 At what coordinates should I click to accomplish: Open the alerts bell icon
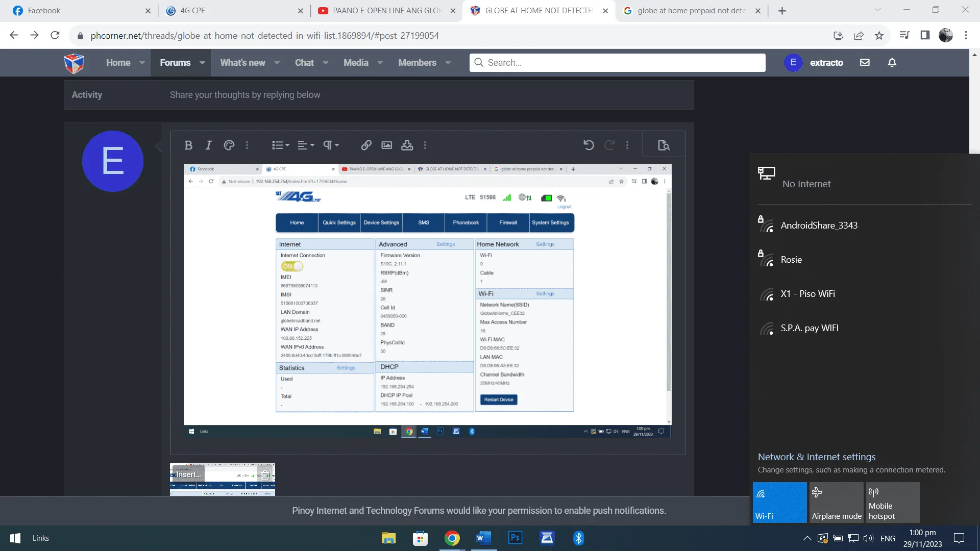pyautogui.click(x=892, y=62)
